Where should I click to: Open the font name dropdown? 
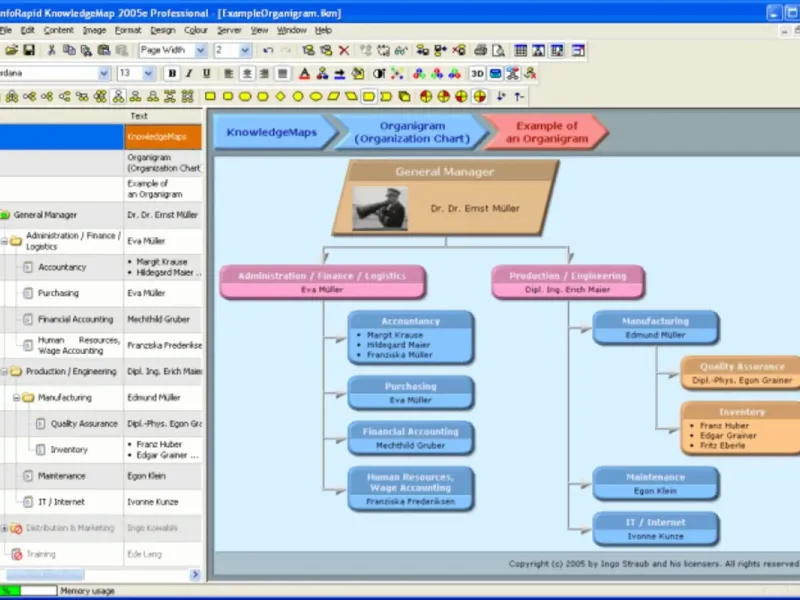coord(104,73)
